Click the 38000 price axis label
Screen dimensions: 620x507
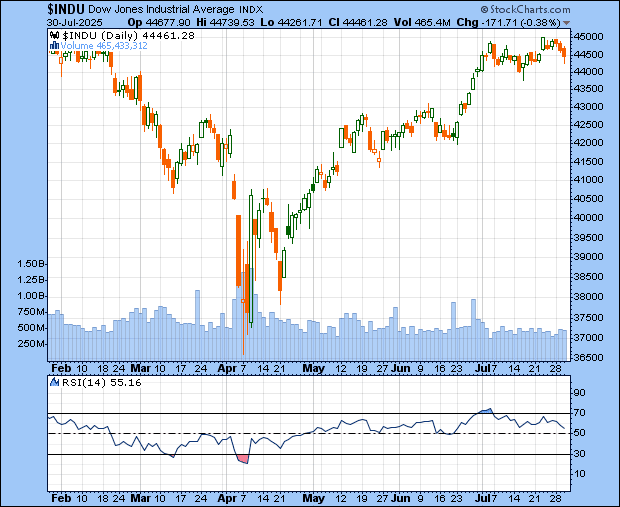tap(589, 297)
